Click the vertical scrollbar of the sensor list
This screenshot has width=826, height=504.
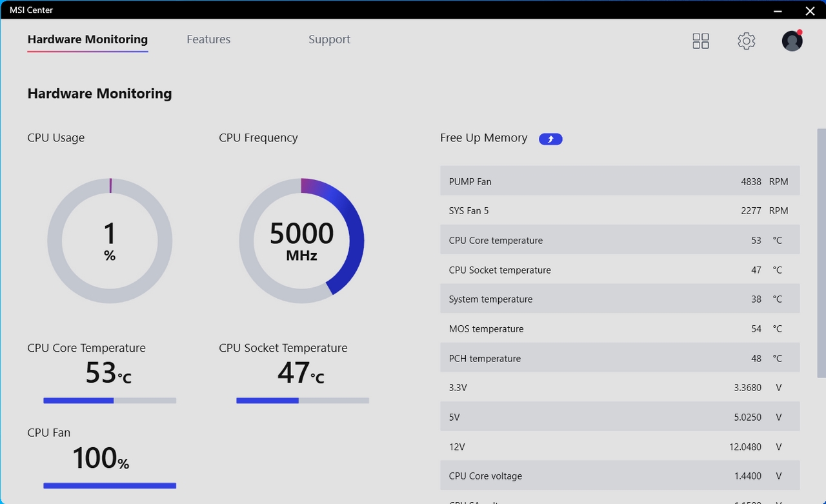(821, 252)
